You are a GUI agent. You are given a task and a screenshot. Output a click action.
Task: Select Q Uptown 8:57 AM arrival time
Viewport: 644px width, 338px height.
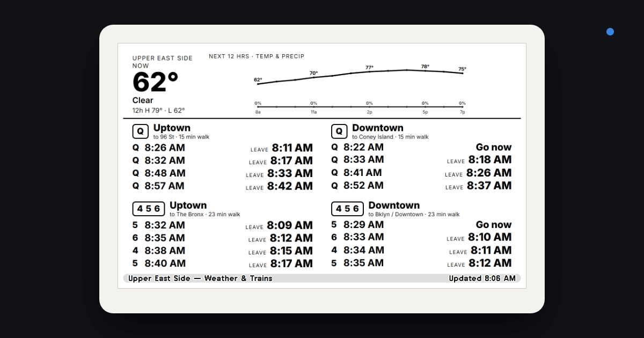[x=165, y=186]
